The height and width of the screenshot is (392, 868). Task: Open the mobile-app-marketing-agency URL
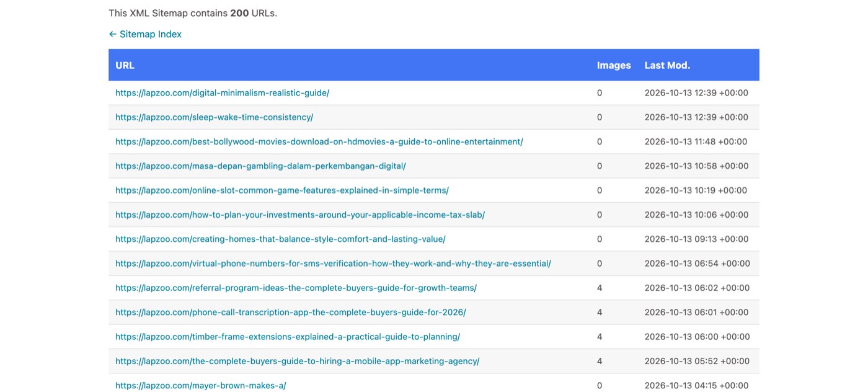click(x=298, y=361)
